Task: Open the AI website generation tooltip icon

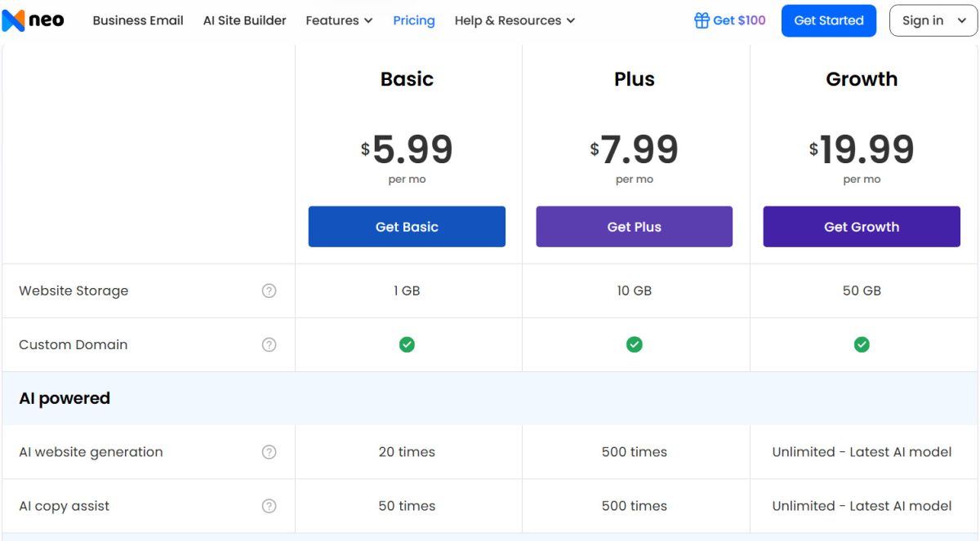Action: click(269, 451)
